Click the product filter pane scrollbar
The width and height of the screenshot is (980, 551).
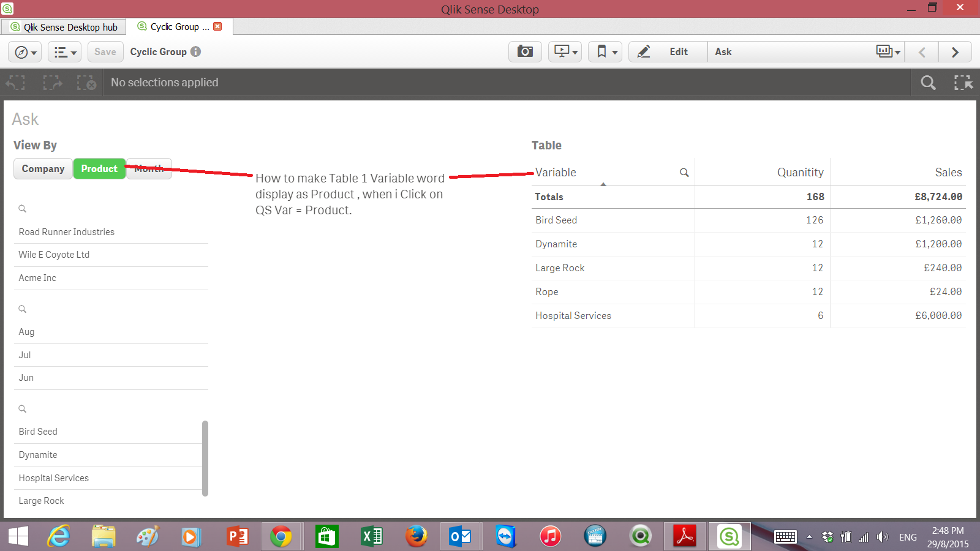pyautogui.click(x=205, y=458)
